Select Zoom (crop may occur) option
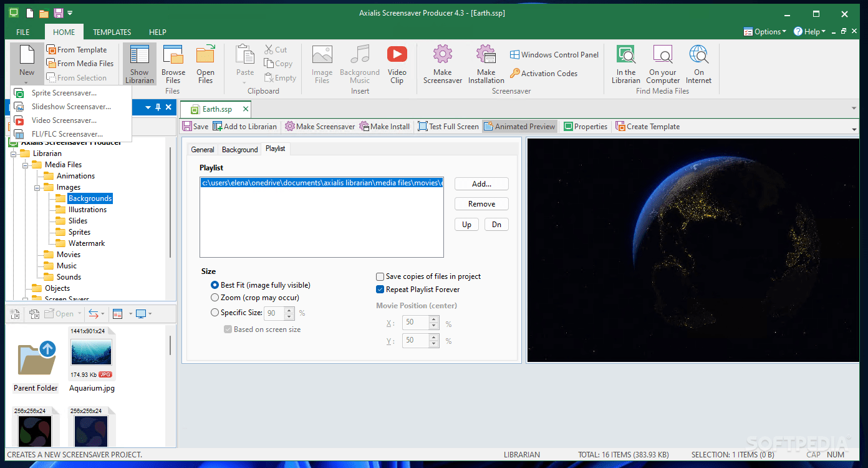The height and width of the screenshot is (468, 868). (215, 298)
